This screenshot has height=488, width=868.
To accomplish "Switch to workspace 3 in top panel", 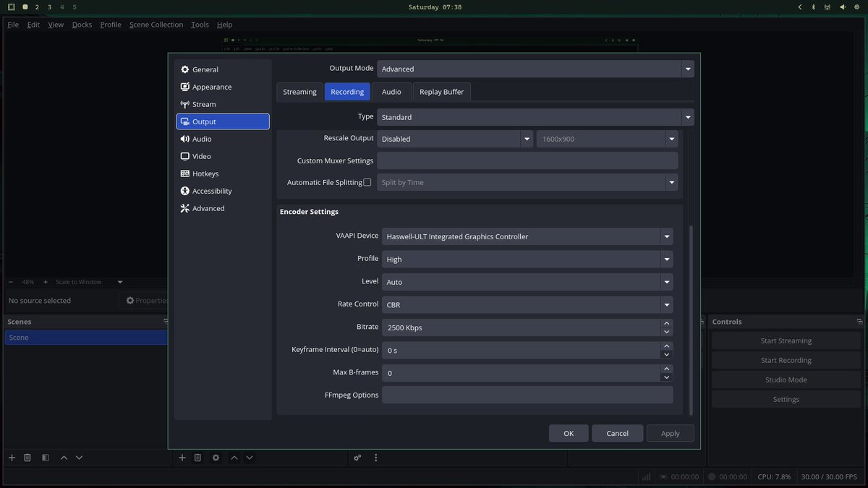I will (x=49, y=7).
